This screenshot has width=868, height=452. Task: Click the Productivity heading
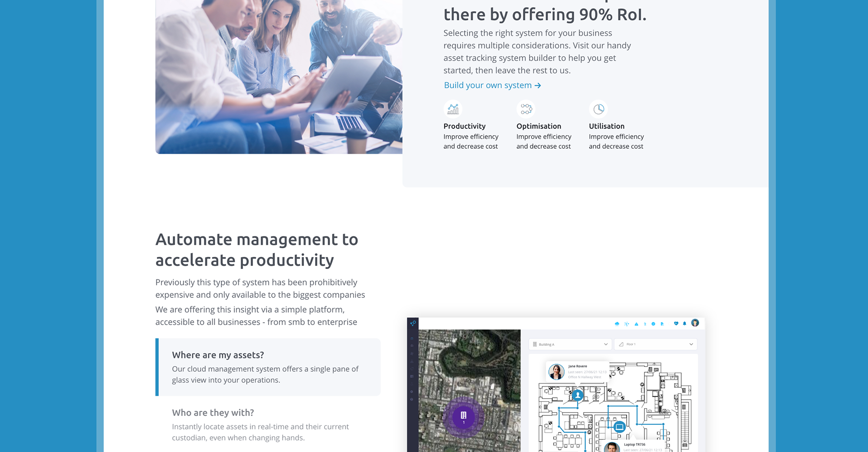[x=464, y=126]
